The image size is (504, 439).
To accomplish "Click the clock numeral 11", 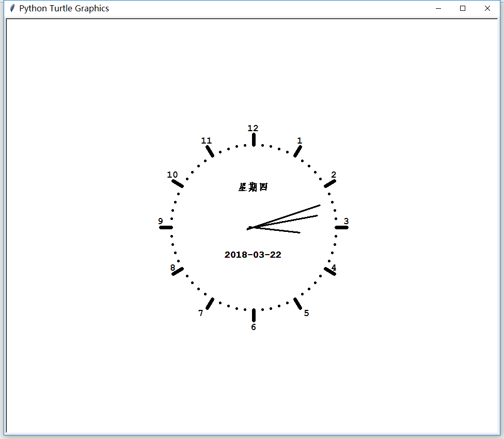I will pos(207,140).
